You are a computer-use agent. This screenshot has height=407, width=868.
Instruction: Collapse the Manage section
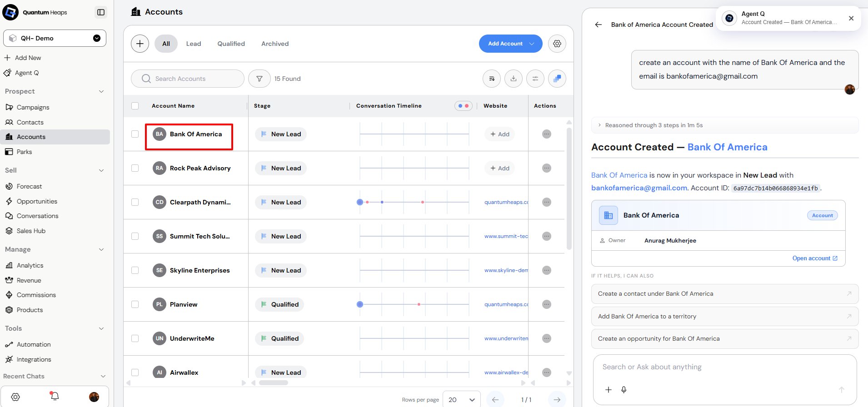point(101,249)
